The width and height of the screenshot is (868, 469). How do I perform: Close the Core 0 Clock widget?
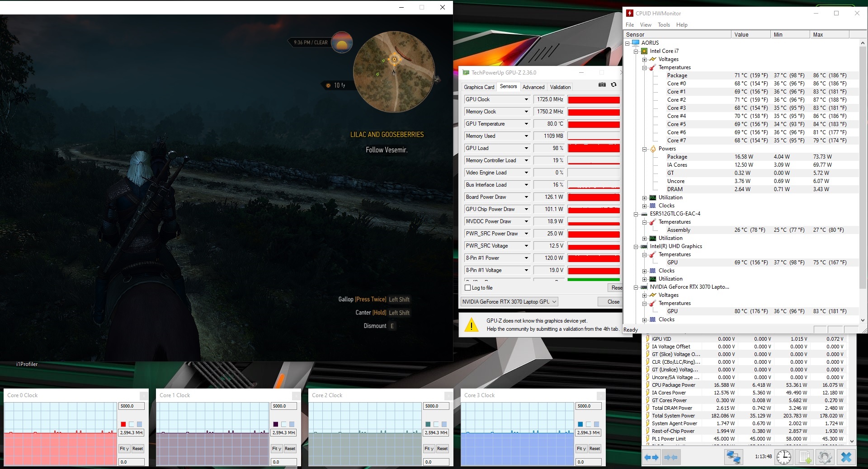coord(144,395)
